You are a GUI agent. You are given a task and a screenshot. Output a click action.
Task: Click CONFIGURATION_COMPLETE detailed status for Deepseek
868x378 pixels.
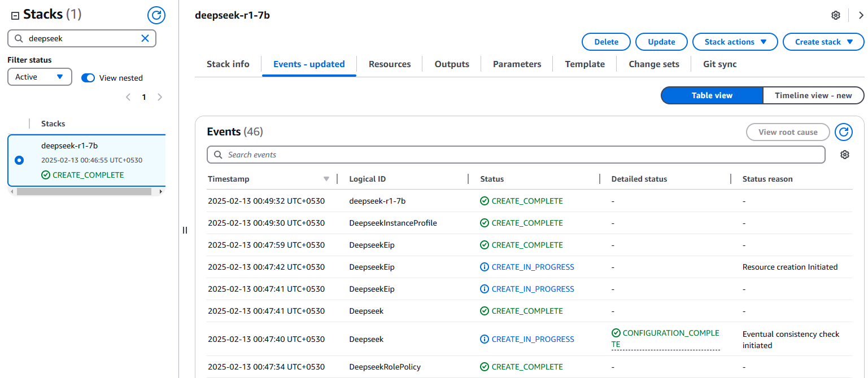665,339
